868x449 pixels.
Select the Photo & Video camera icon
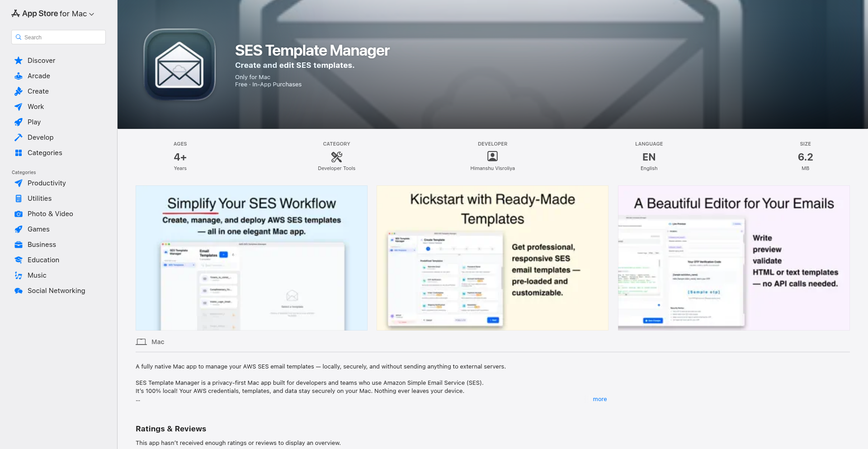pyautogui.click(x=18, y=214)
